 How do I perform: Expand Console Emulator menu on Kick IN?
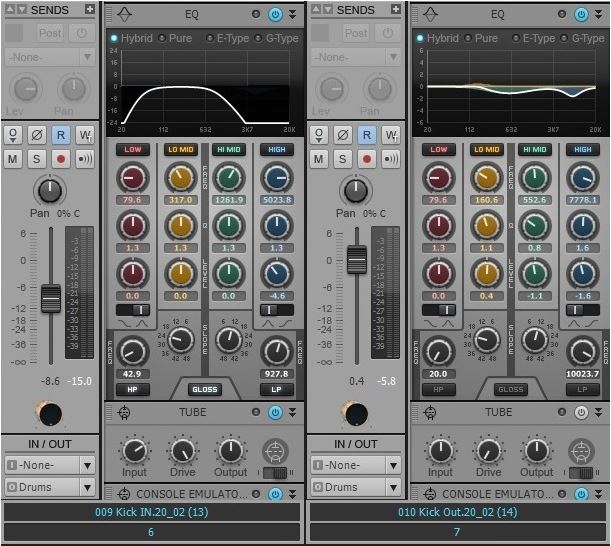293,494
